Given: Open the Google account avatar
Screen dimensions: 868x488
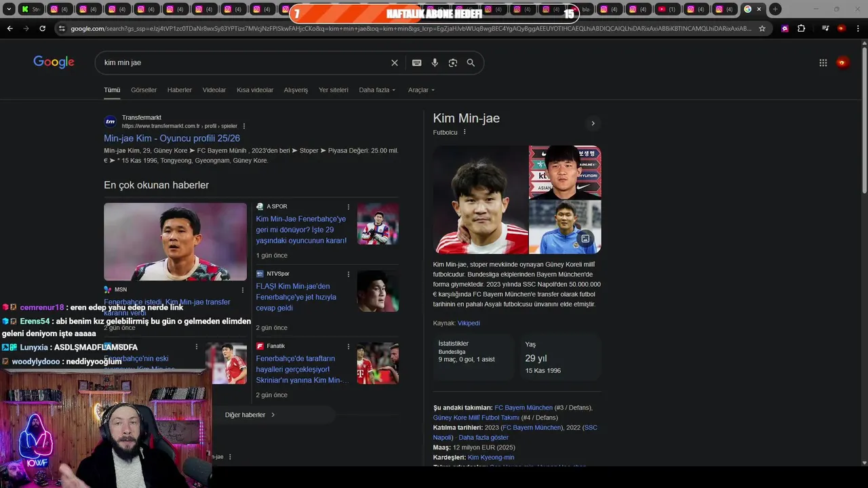Looking at the screenshot, I should tap(842, 62).
